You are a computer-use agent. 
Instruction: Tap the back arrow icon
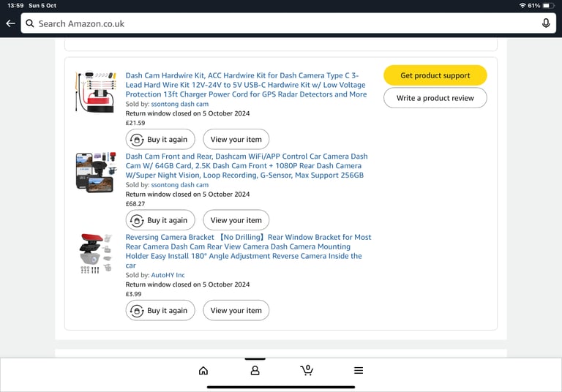click(10, 23)
